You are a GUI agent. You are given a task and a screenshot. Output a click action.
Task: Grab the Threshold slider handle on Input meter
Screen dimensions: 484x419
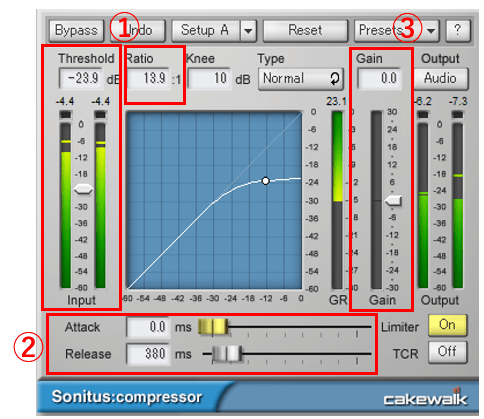(83, 190)
